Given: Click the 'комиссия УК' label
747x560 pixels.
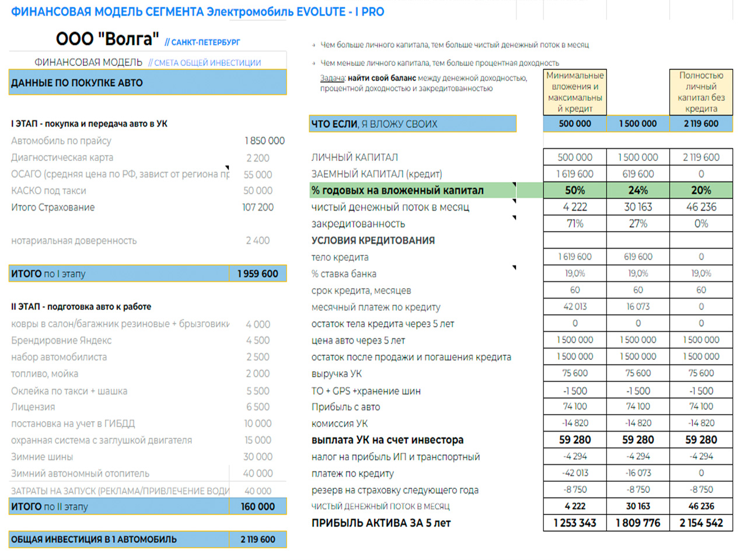Looking at the screenshot, I should (340, 423).
